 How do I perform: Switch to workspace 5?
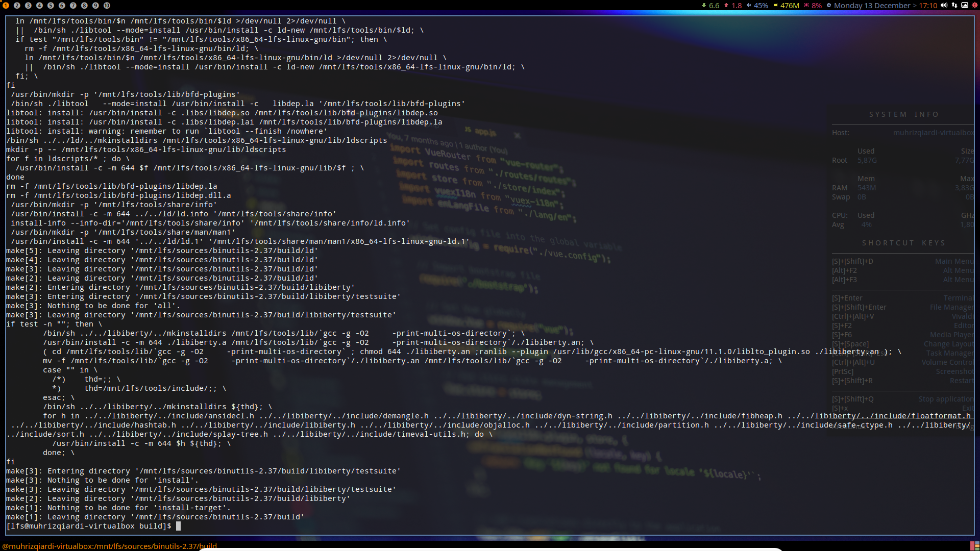click(51, 6)
